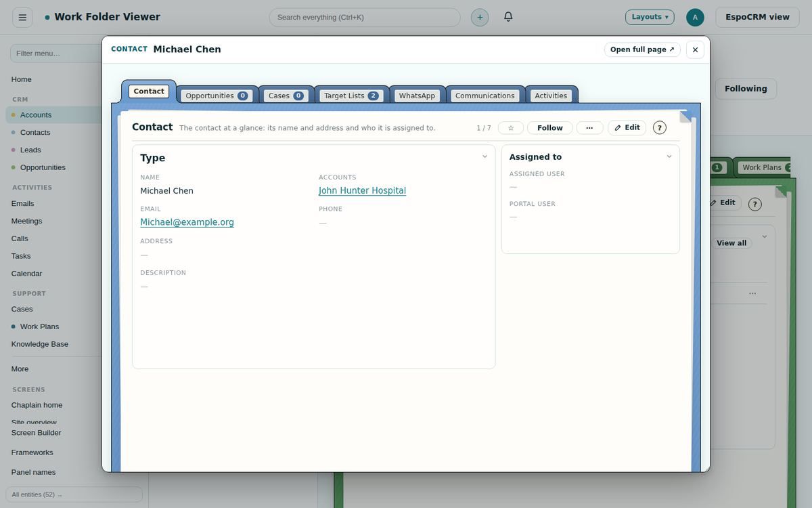Open Cases in the sidebar
This screenshot has height=508, width=812.
(22, 309)
